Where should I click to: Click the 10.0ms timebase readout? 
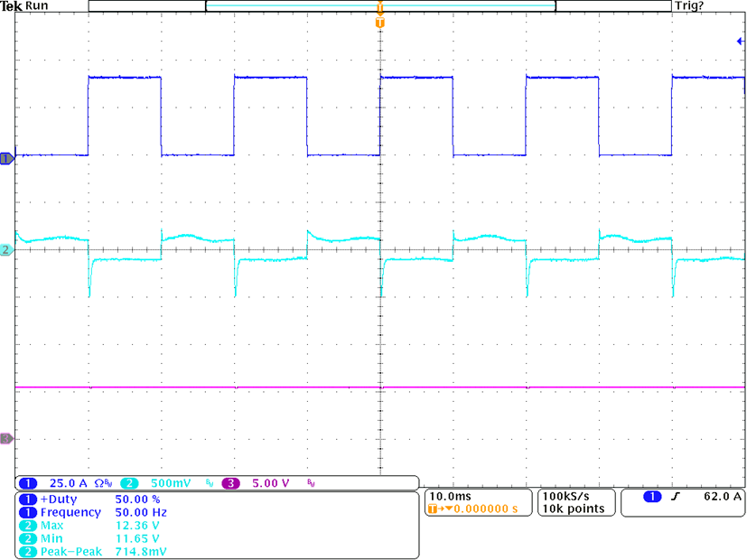point(448,497)
